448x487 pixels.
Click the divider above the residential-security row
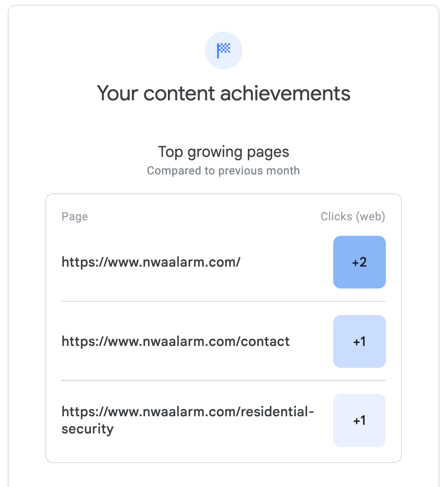(x=224, y=380)
